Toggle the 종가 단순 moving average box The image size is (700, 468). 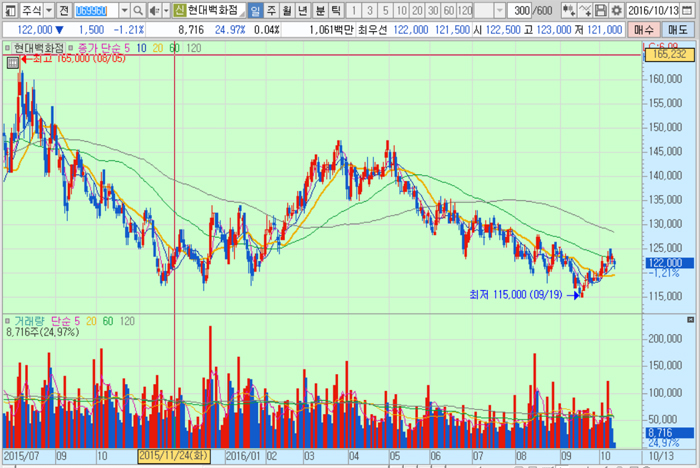tap(71, 48)
